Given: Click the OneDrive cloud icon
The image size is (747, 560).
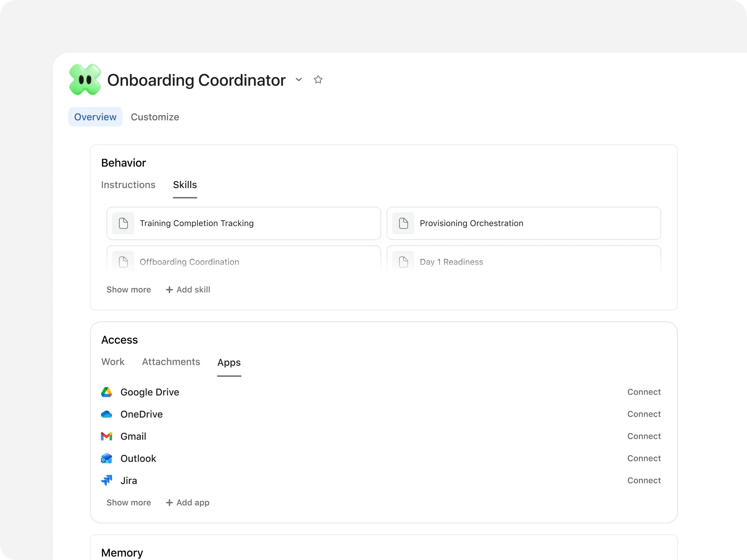Looking at the screenshot, I should point(107,414).
